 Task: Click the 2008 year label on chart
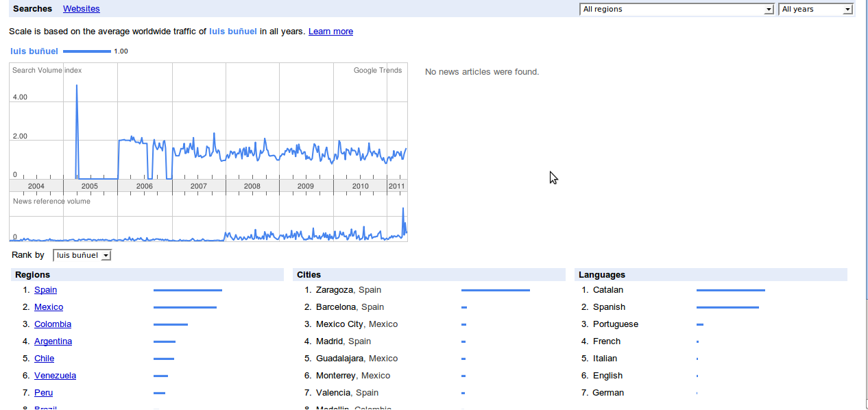[252, 186]
